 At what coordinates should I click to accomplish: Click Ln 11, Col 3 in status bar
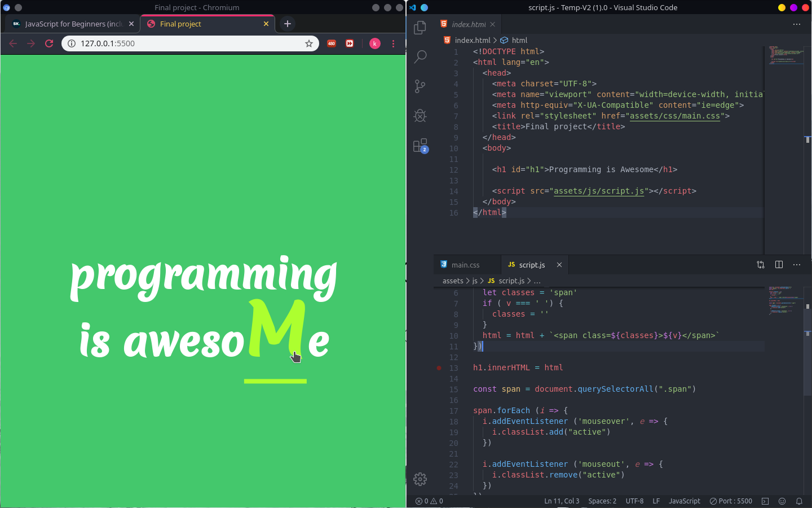(562, 501)
